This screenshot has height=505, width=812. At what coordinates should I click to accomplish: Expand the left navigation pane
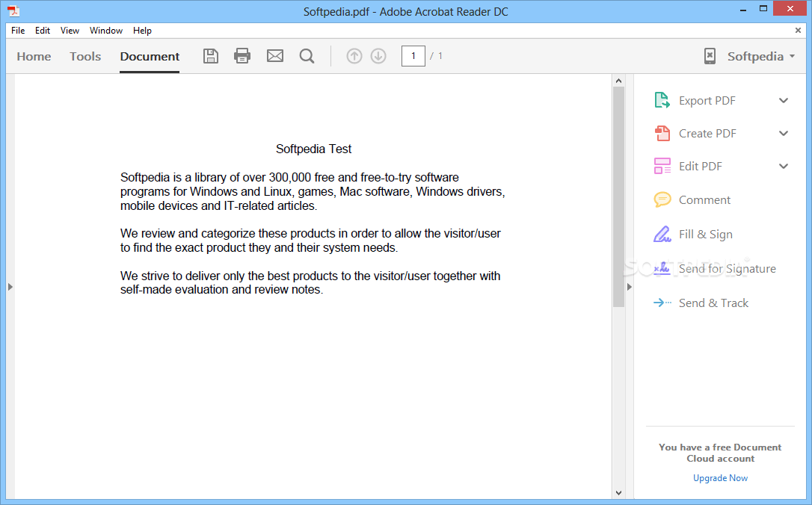[x=10, y=286]
